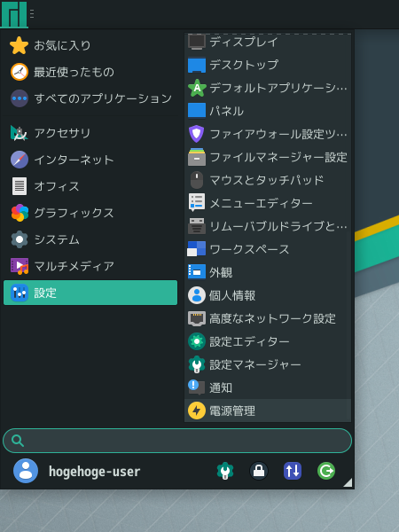Click the menu search input field
The image size is (399, 532).
click(177, 441)
